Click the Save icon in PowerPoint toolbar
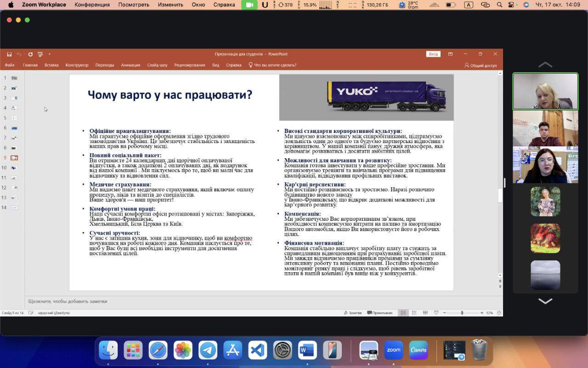This screenshot has width=588, height=368. pos(9,54)
